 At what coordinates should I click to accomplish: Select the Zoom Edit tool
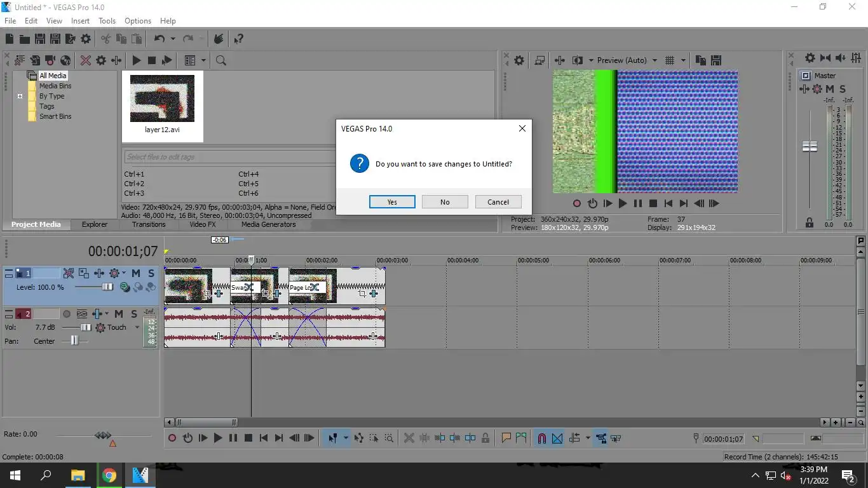click(389, 438)
